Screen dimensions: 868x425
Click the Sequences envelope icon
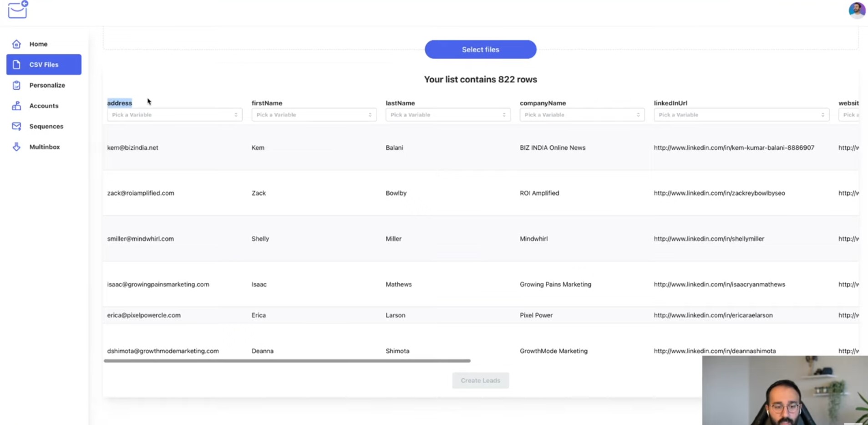pos(16,126)
